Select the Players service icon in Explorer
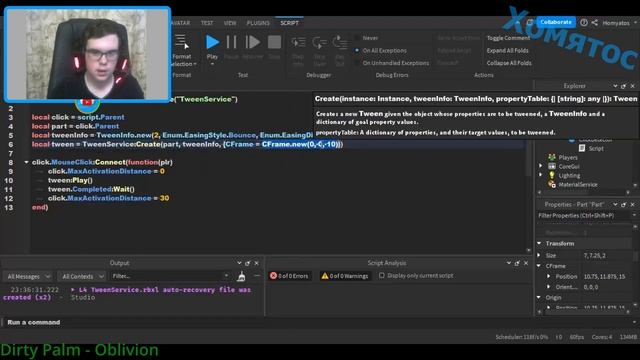This screenshot has width=640, height=360. 552,157
